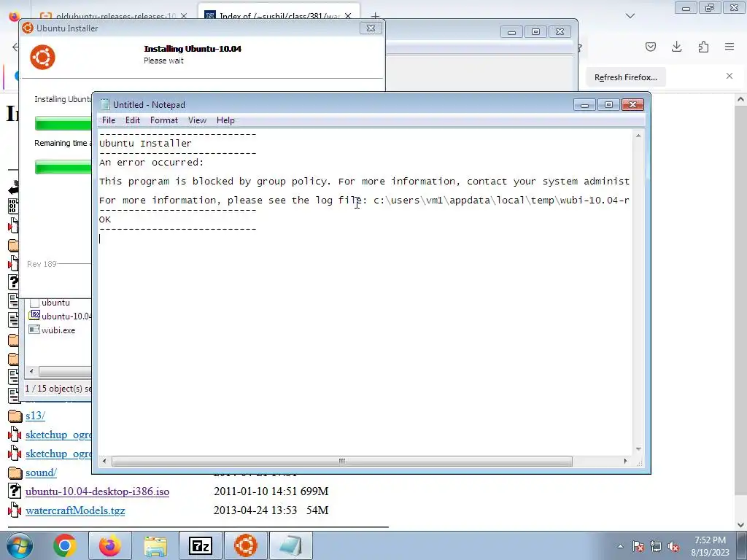Screen dimensions: 747x560
Task: Select wubi.exe in the 7-Zip list
Action: click(x=58, y=330)
